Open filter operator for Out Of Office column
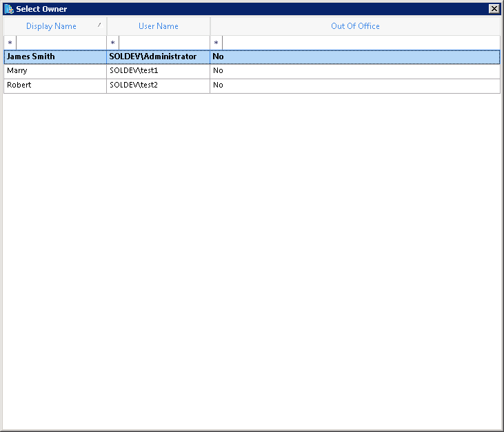The width and height of the screenshot is (504, 432). coord(216,43)
